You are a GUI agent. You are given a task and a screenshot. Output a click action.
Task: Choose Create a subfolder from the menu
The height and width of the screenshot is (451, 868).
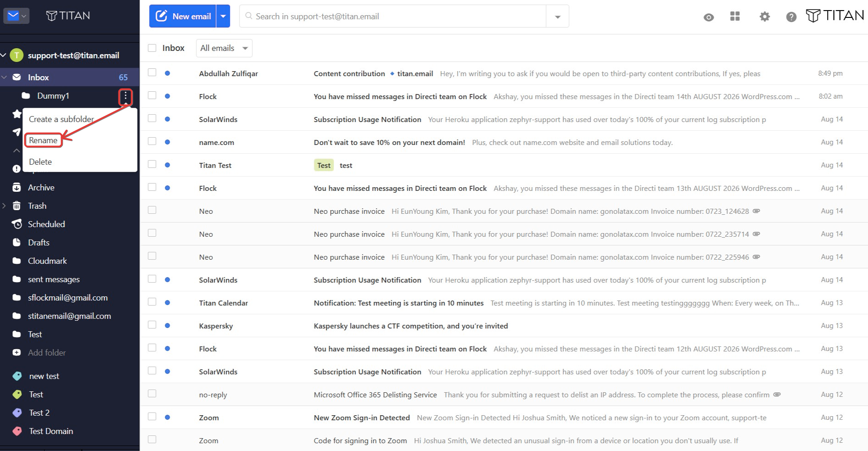coord(62,119)
